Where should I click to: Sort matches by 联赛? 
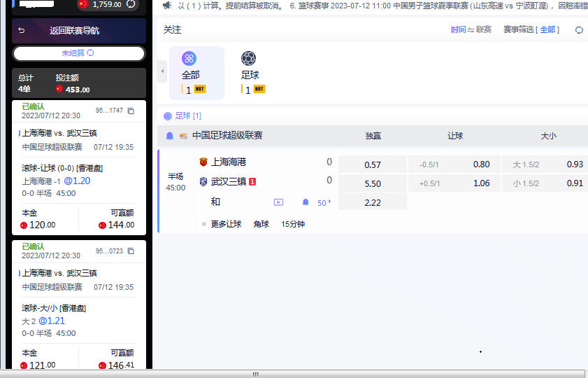coord(484,29)
